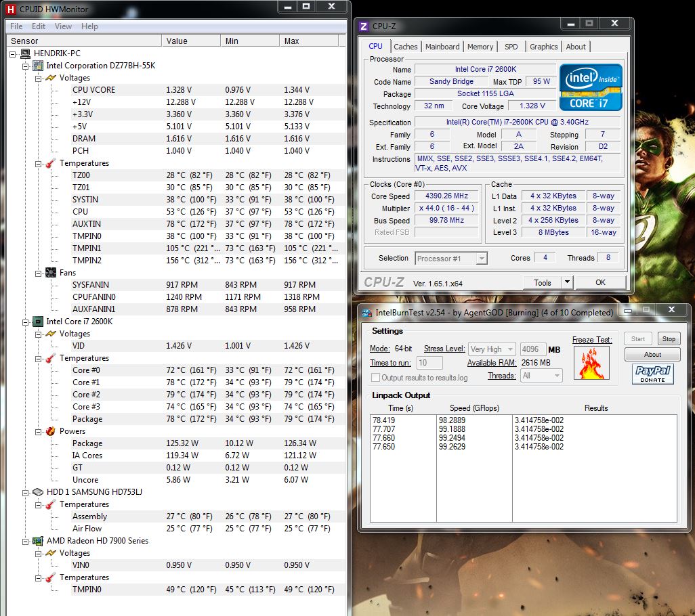
Task: Select the IA Cores power row
Action: coord(209,456)
